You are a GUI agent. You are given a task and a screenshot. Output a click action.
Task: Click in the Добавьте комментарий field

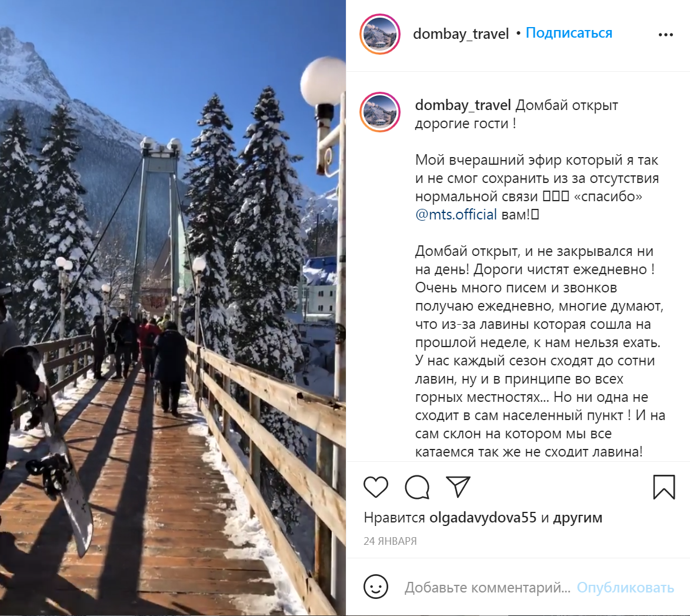[x=488, y=587]
